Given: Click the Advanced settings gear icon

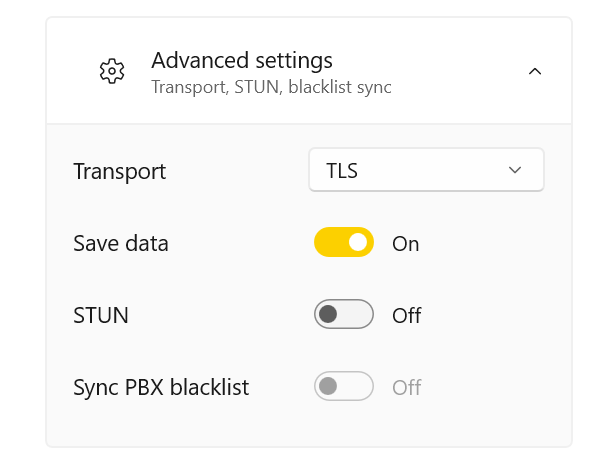Looking at the screenshot, I should (112, 71).
